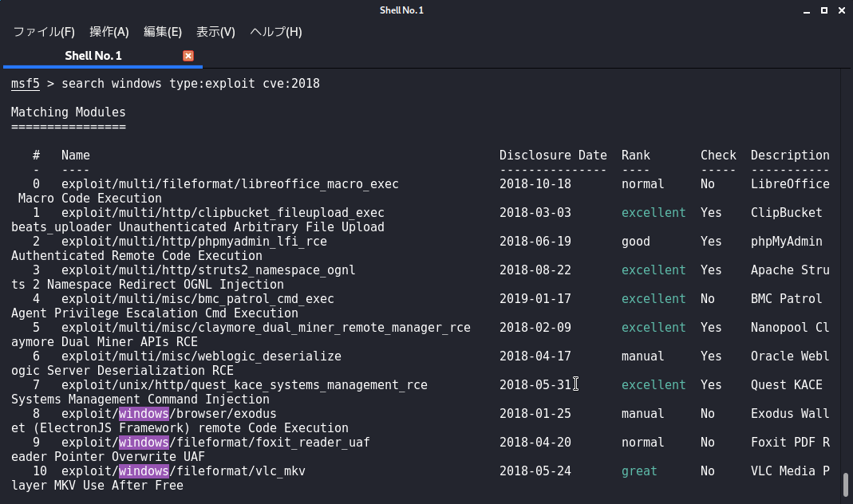Click exploit/multi/http/clipbucket_fileupload_exec module name
The image size is (853, 504).
pos(223,213)
